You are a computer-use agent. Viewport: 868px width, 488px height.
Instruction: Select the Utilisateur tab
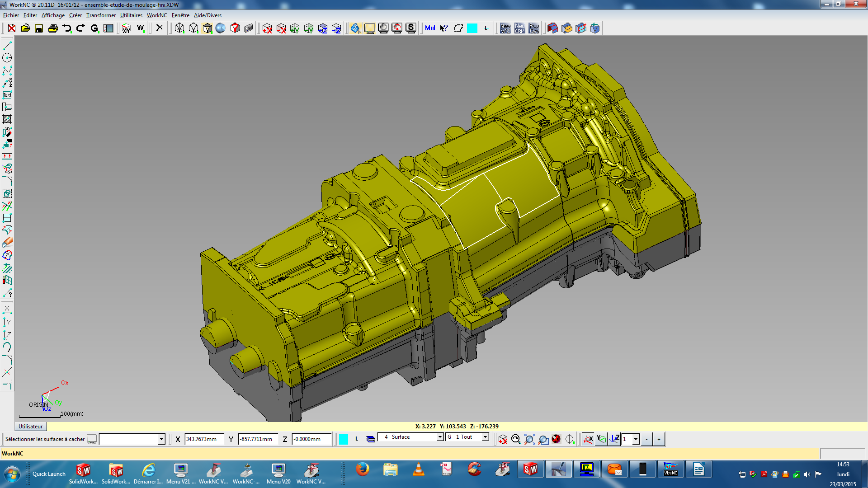pos(31,427)
